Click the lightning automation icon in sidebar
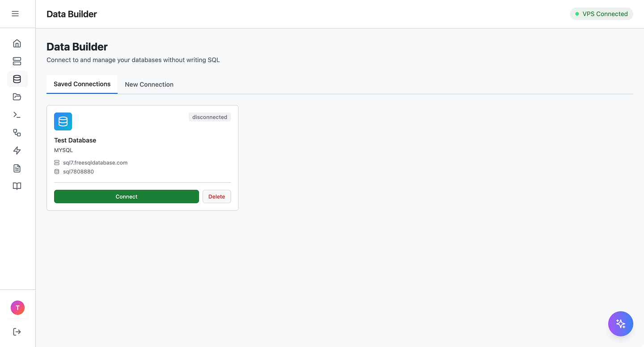The height and width of the screenshot is (347, 644). pos(17,151)
